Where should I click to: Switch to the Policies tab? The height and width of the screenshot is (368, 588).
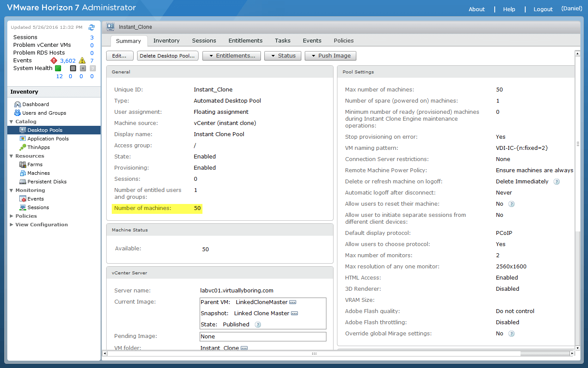coord(344,41)
